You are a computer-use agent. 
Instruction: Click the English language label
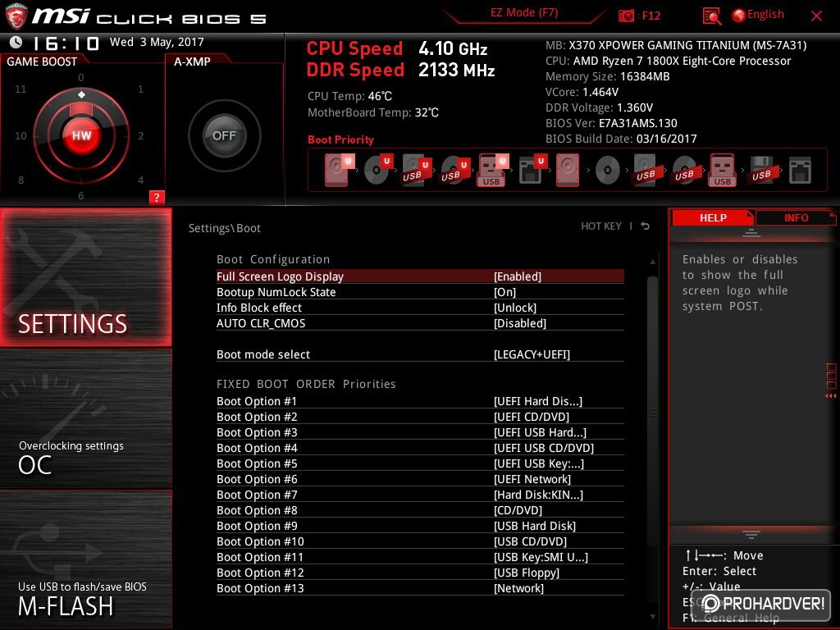[x=765, y=15]
